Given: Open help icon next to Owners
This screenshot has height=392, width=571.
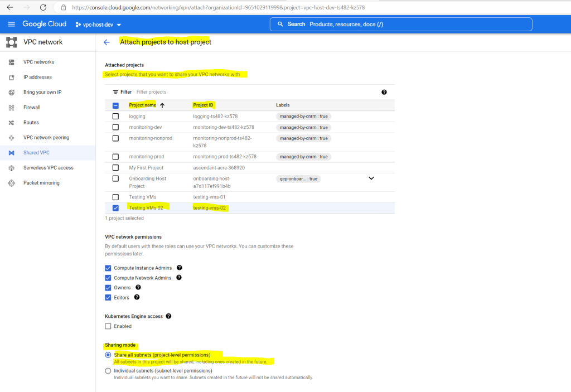Looking at the screenshot, I should [x=138, y=287].
